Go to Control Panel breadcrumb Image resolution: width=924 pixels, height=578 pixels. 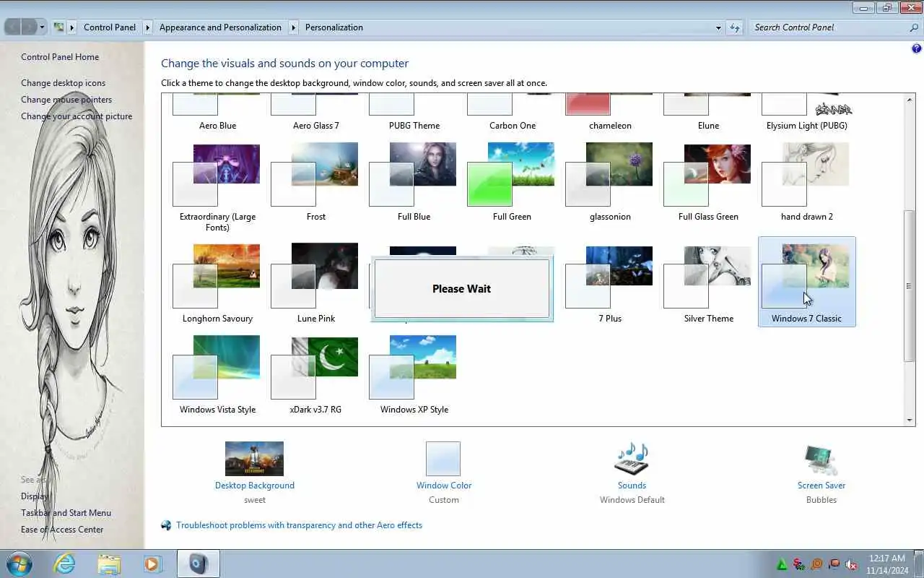(x=110, y=27)
